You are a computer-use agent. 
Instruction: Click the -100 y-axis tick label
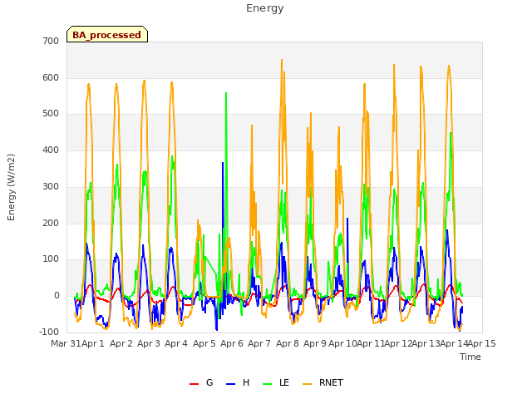pos(49,332)
